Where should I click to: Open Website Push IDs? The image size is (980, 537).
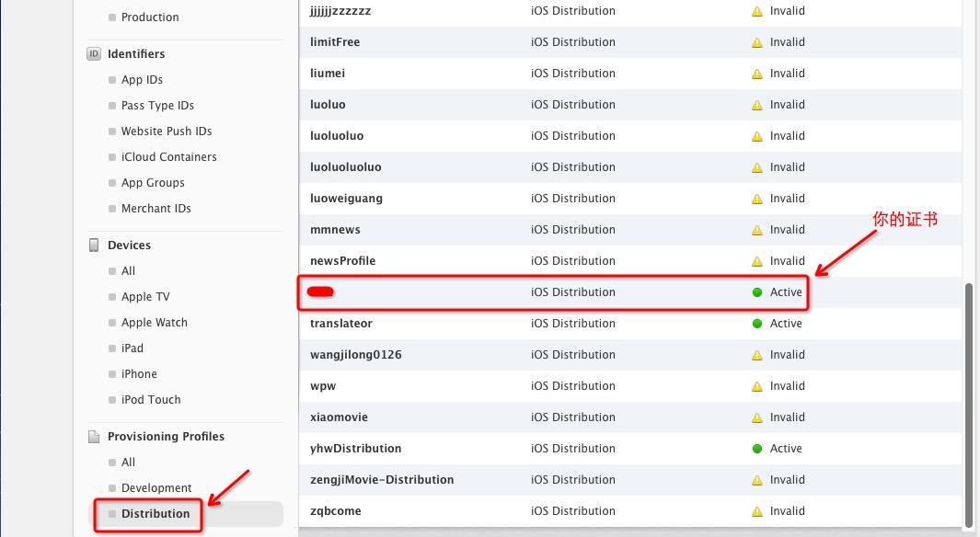[167, 131]
